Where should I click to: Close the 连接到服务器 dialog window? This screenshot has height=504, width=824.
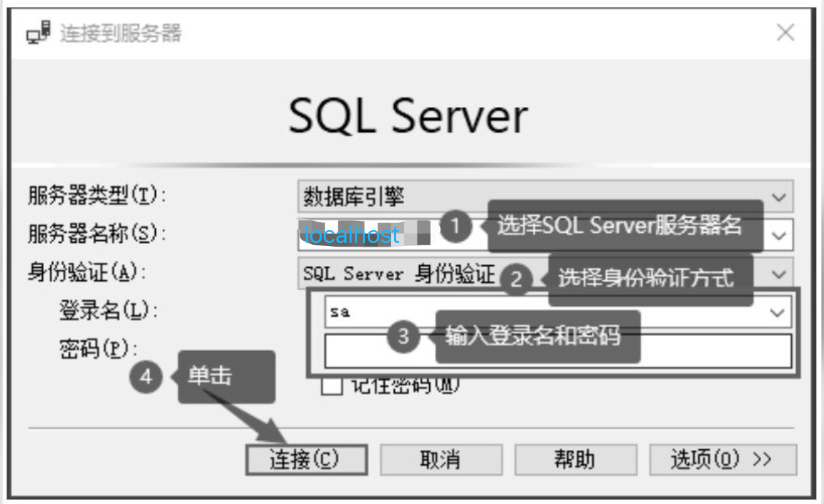pyautogui.click(x=786, y=32)
